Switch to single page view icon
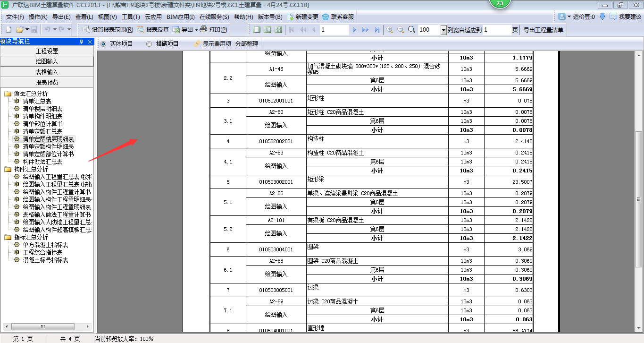The height and width of the screenshot is (343, 644). [257, 29]
